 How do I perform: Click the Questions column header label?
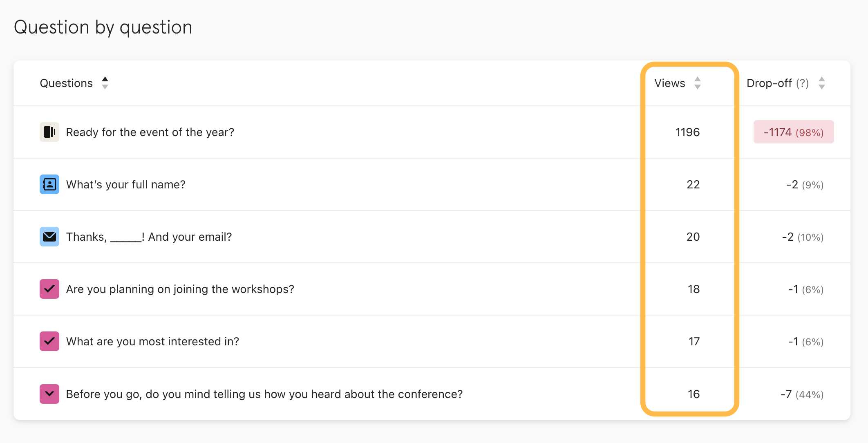coord(66,83)
